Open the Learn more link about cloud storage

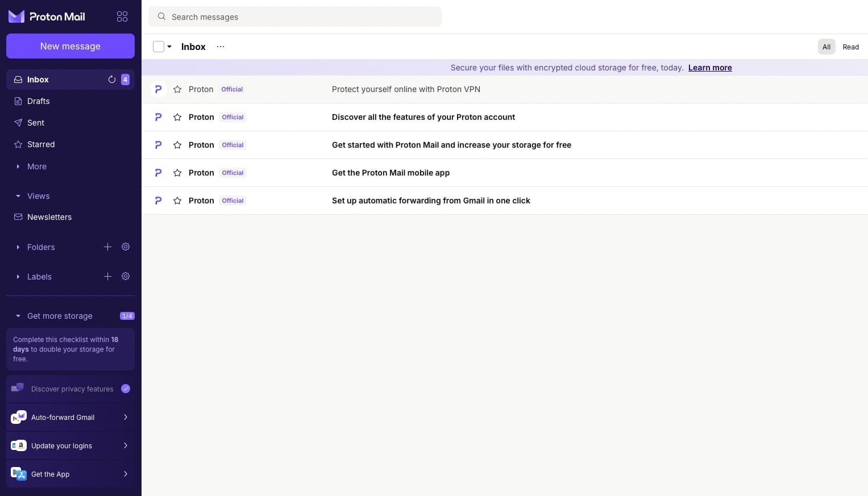pos(709,68)
